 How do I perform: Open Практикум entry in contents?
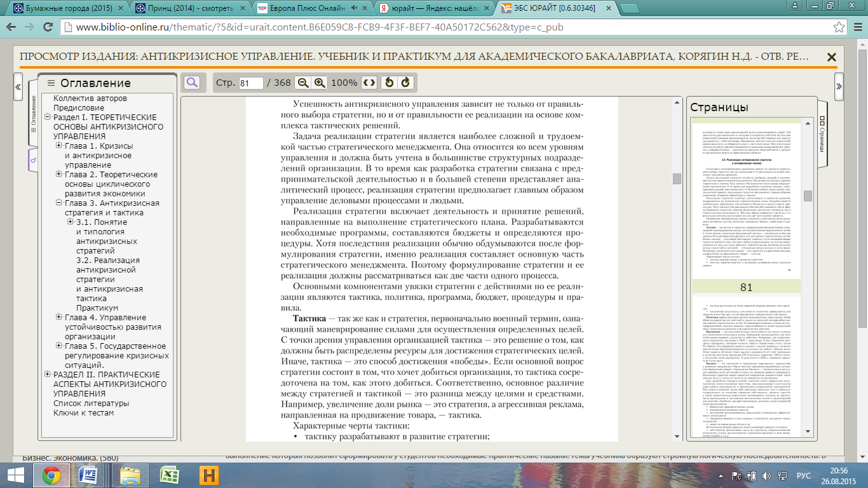tap(97, 308)
